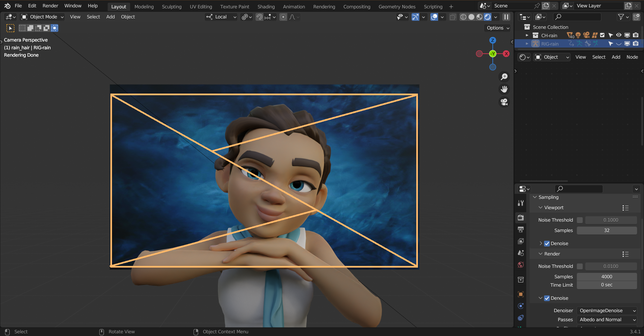Toggle viewport overlays display

(x=434, y=17)
